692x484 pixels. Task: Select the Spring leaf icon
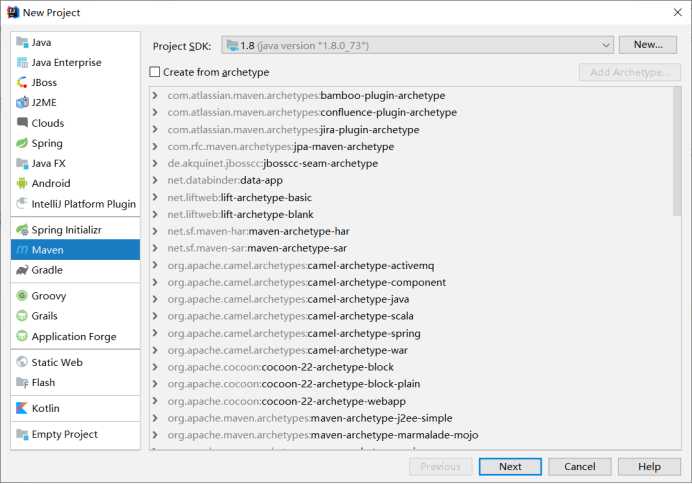coord(22,143)
